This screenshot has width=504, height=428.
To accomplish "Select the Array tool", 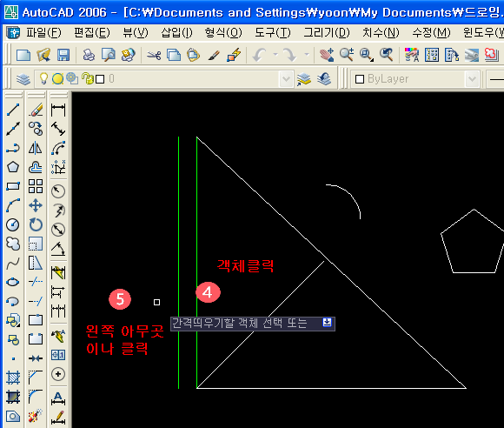I will tap(36, 186).
